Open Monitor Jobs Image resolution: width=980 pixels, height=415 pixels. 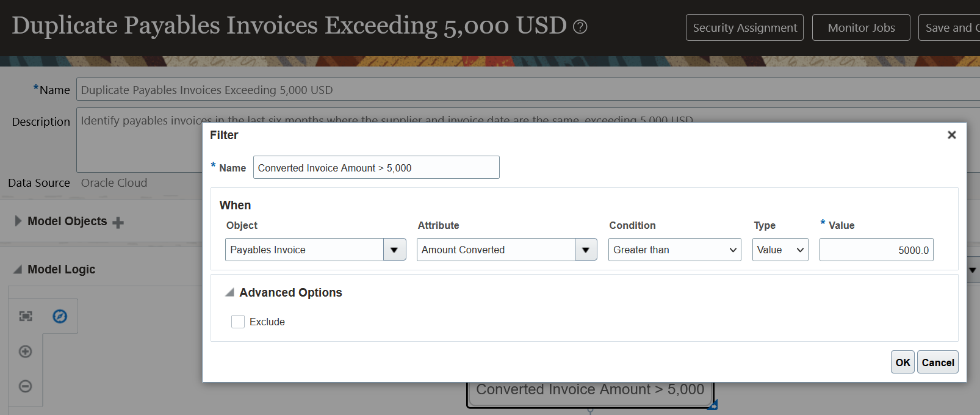click(x=861, y=27)
